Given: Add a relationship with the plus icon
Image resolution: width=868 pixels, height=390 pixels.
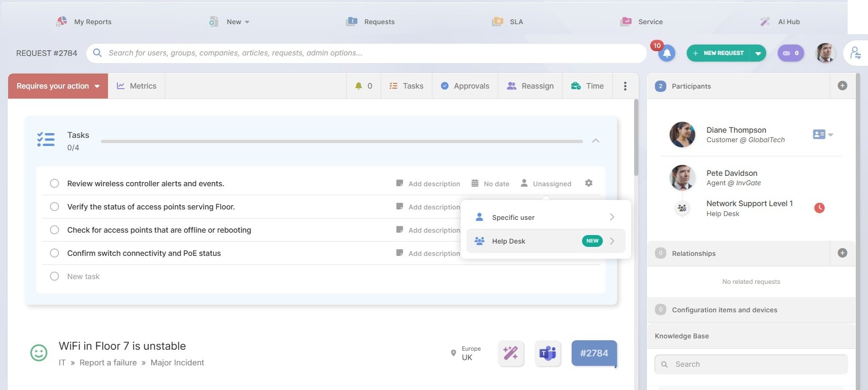Looking at the screenshot, I should pos(842,253).
